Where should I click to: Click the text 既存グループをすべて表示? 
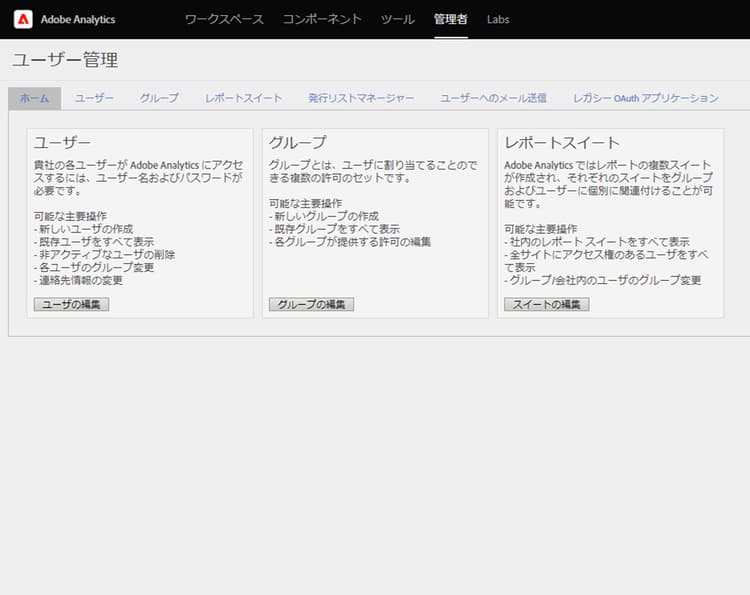tap(337, 229)
